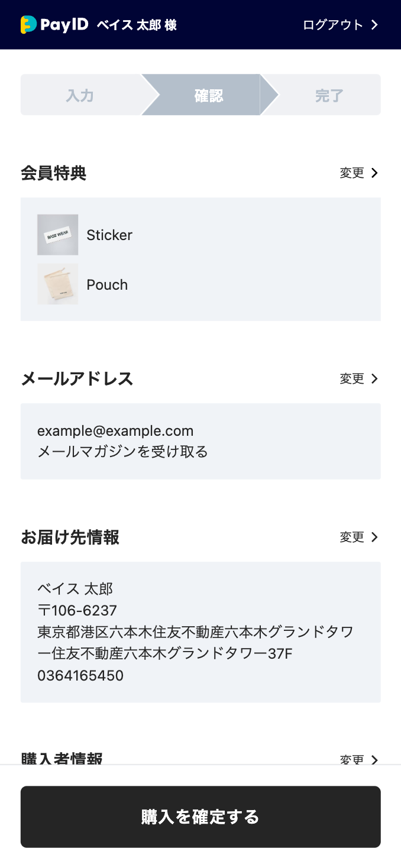Image resolution: width=401 pixels, height=868 pixels.
Task: Click the delivery address info box
Action: click(200, 632)
